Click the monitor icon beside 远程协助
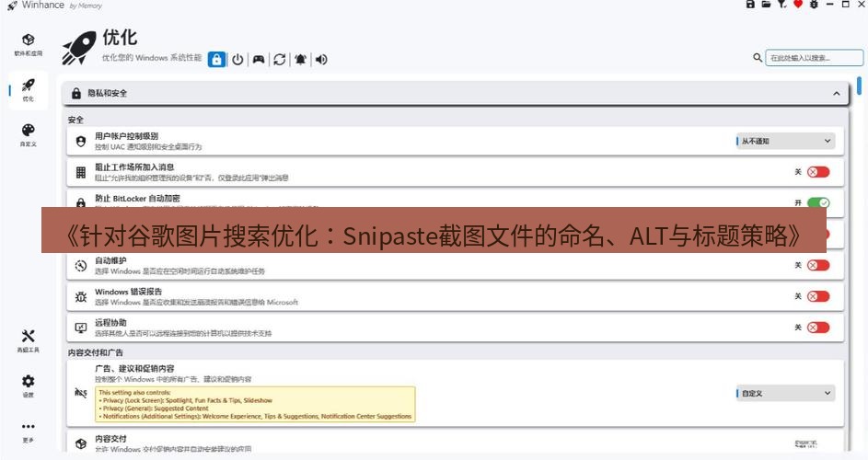868x460 pixels. tap(81, 328)
